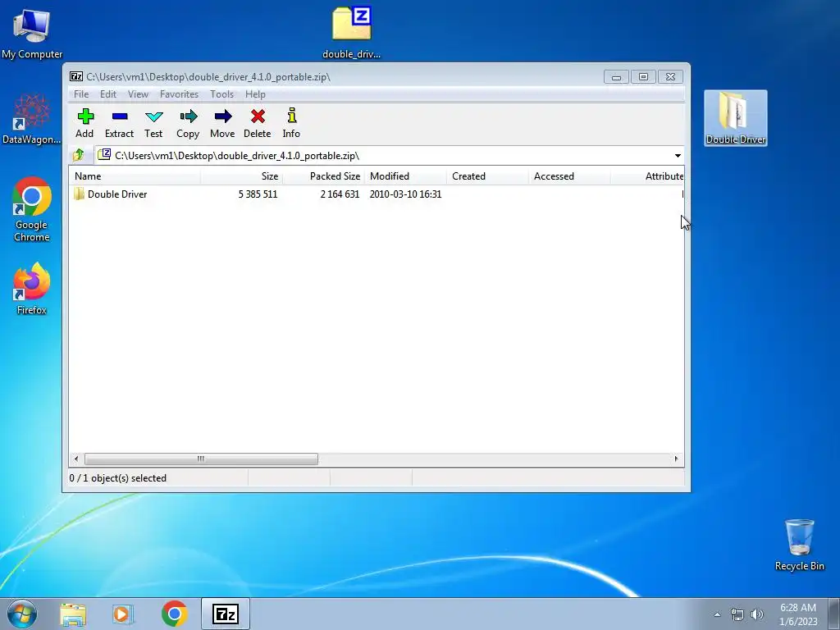Select the Double Driver desktop folder
The image size is (840, 630).
click(736, 117)
